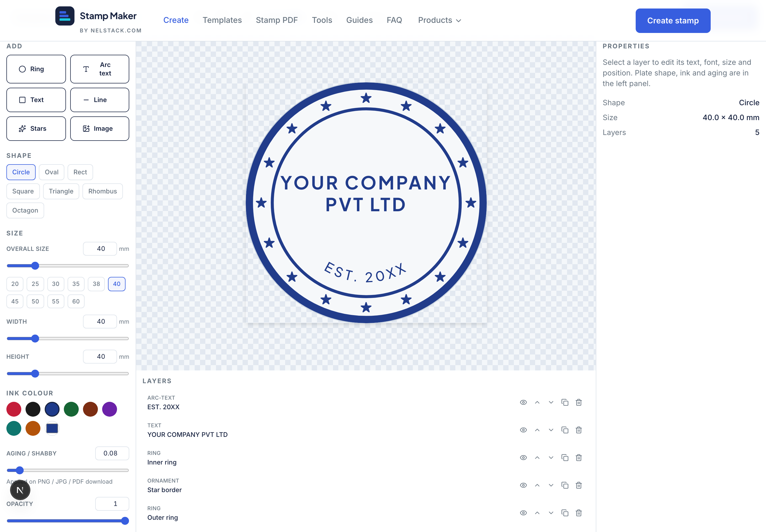Choose the Square shape
This screenshot has width=766, height=532.
coord(23,191)
